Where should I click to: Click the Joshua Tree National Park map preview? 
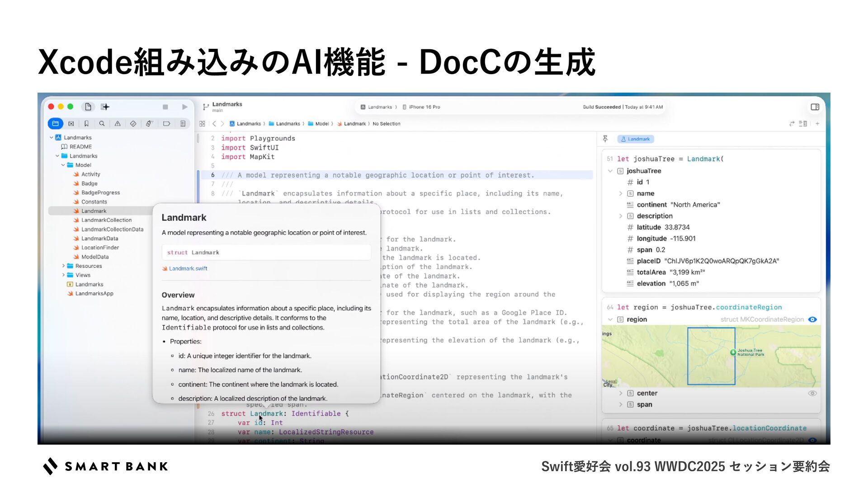pyautogui.click(x=711, y=356)
